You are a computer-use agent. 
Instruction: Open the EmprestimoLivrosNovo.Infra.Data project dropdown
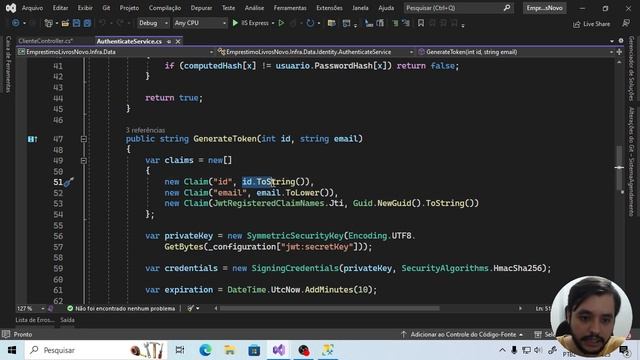(116, 52)
